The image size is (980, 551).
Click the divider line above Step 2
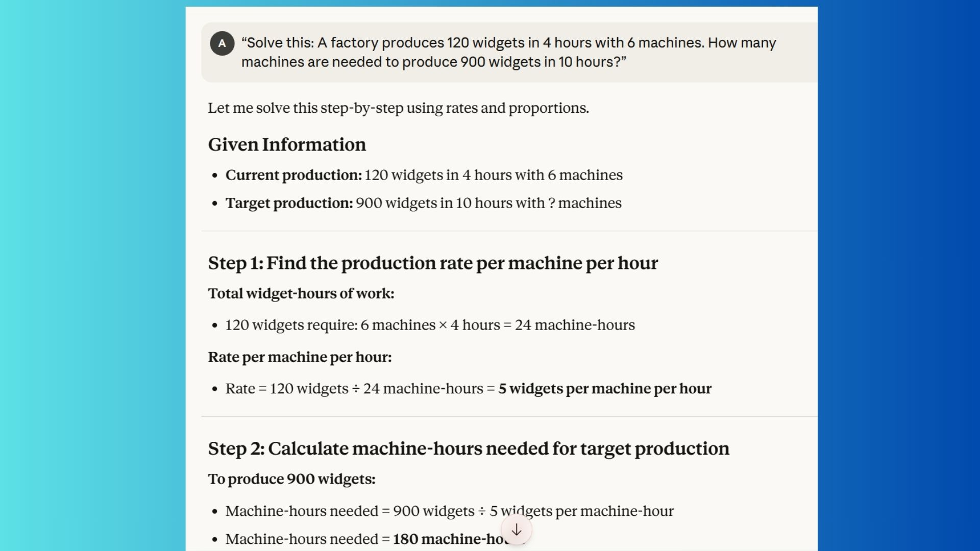coord(508,417)
